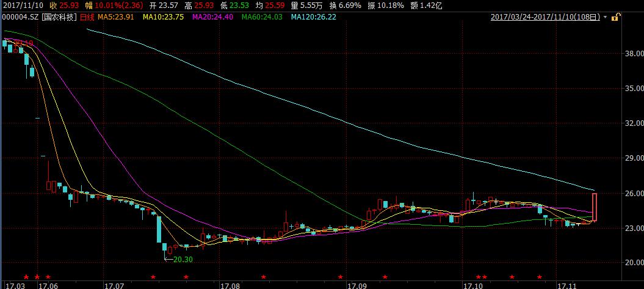
Task: Click the large red candlestick at far right
Action: point(594,207)
